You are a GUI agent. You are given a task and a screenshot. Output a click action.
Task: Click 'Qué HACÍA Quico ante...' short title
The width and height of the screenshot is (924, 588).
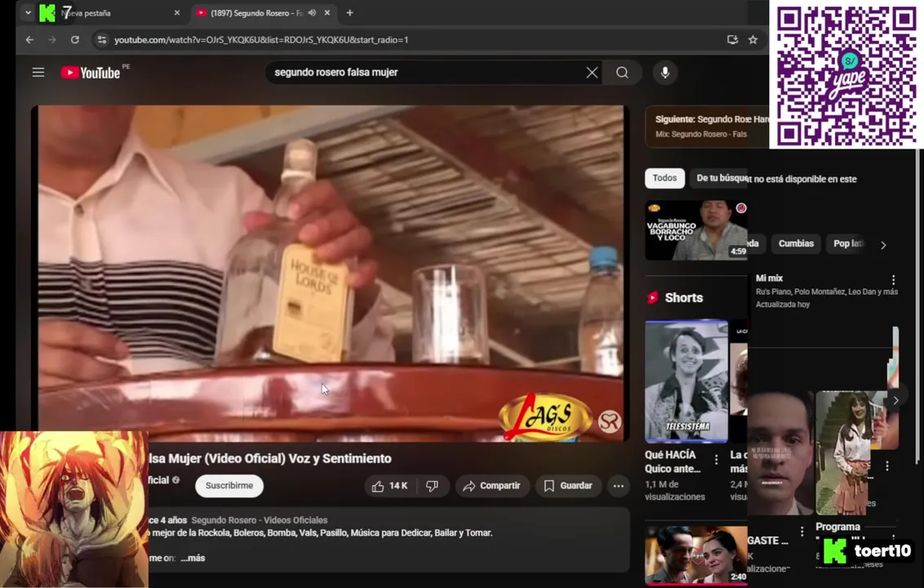(x=673, y=461)
